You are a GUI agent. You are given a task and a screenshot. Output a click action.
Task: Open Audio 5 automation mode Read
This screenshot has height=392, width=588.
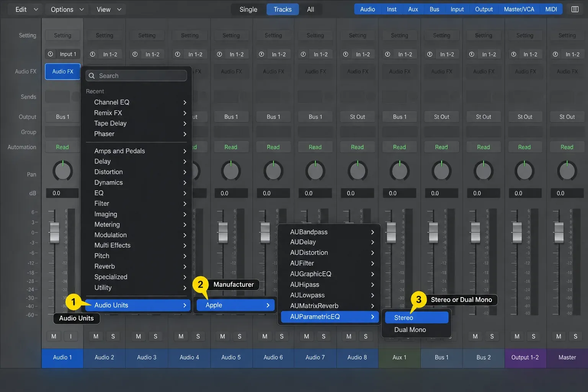point(231,147)
